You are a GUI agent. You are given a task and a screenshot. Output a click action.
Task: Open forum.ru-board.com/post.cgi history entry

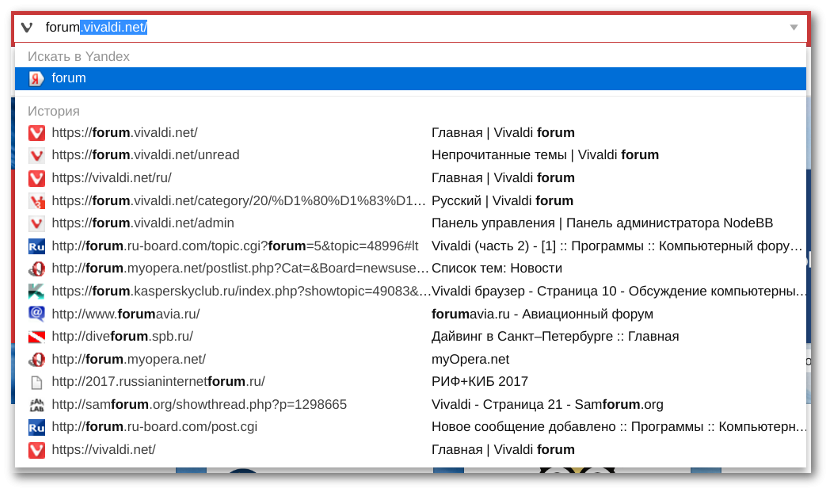[410, 427]
